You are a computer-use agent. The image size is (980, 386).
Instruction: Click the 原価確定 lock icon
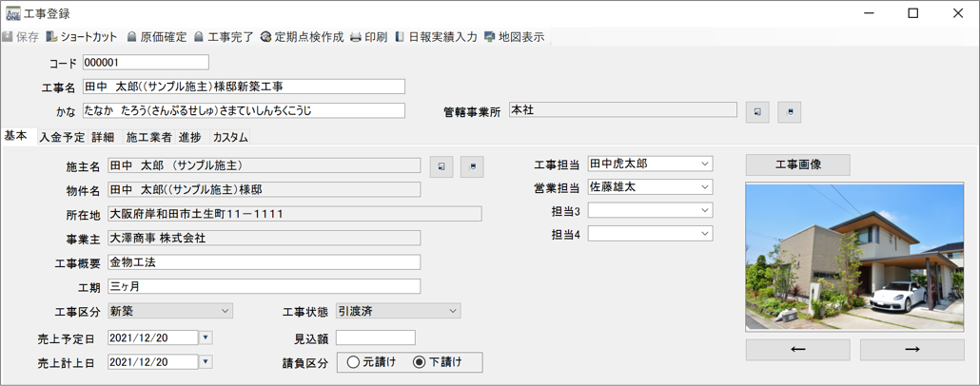(132, 37)
